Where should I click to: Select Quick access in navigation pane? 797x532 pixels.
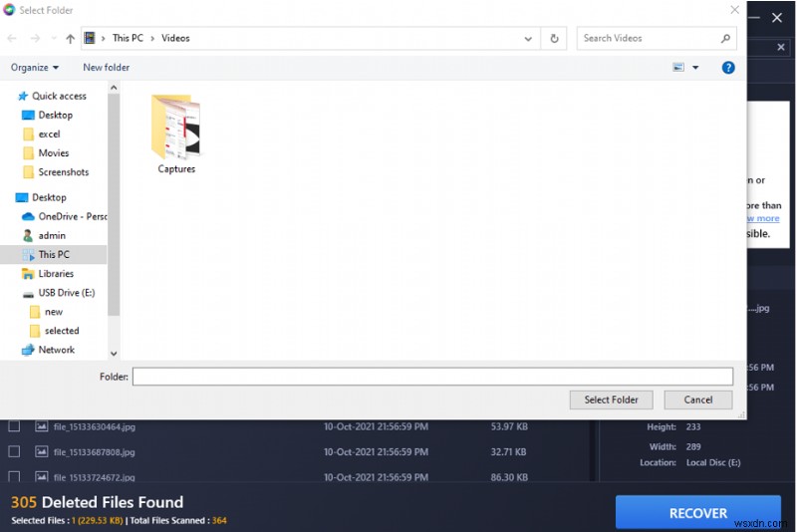click(59, 96)
